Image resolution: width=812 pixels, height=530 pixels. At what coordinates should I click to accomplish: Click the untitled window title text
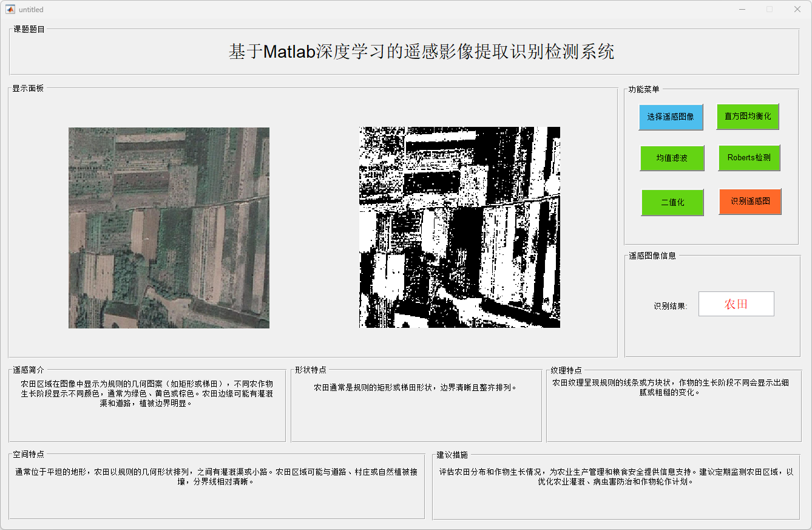(31, 10)
